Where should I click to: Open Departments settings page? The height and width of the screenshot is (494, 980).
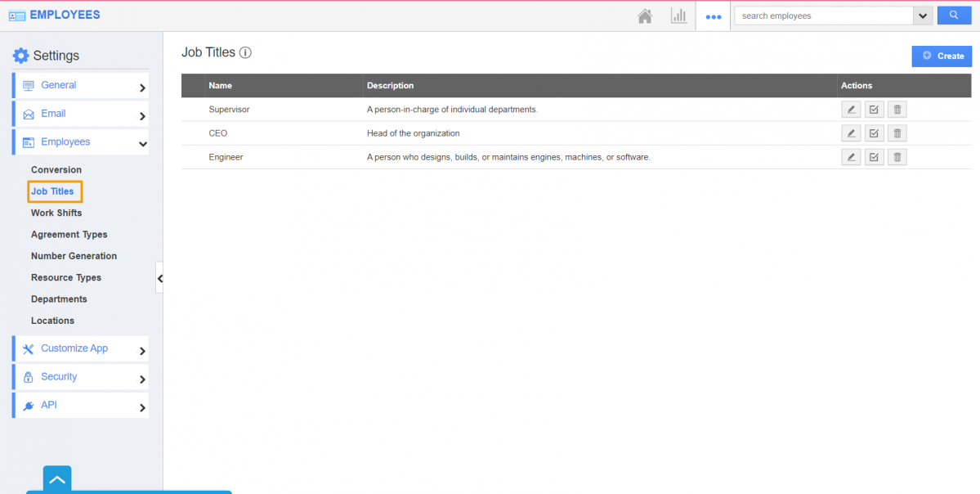click(59, 299)
